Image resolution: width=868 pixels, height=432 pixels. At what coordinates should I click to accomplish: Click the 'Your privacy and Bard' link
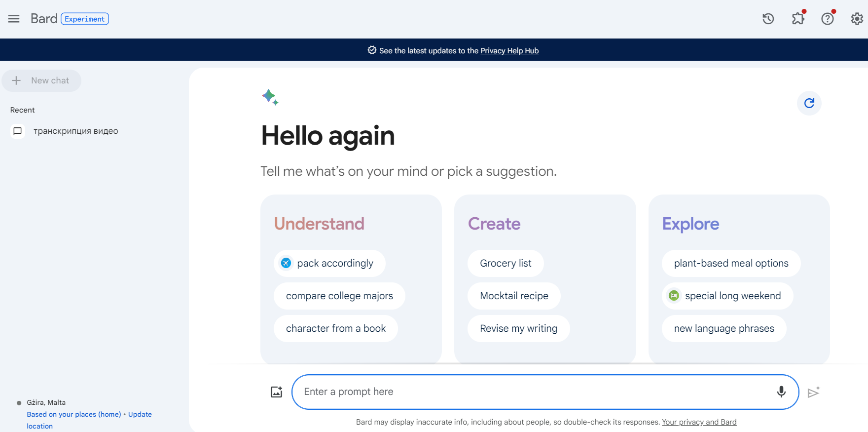(x=699, y=422)
